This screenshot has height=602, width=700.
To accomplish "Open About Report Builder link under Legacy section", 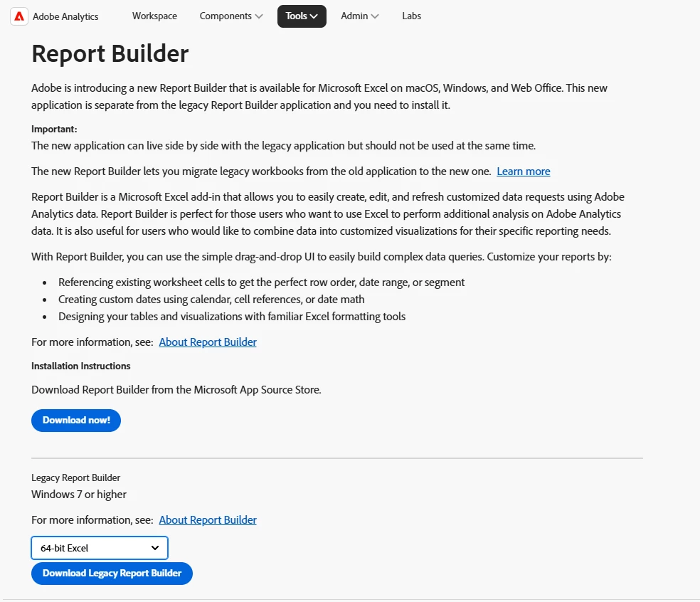I will [x=208, y=520].
